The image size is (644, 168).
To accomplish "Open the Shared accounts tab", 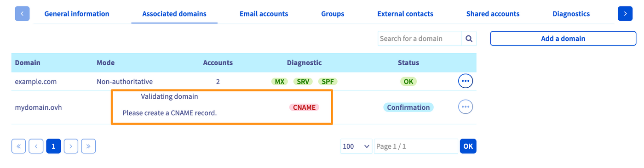I will click(493, 14).
